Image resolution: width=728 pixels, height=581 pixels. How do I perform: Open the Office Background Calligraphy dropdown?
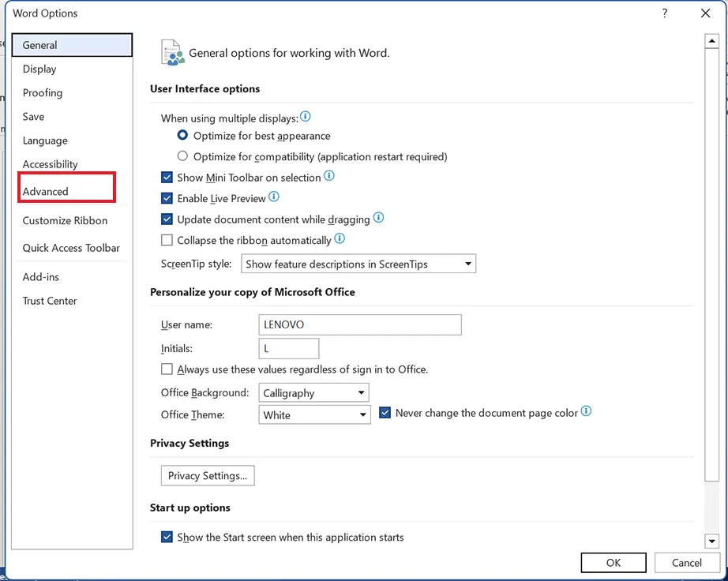click(x=313, y=392)
